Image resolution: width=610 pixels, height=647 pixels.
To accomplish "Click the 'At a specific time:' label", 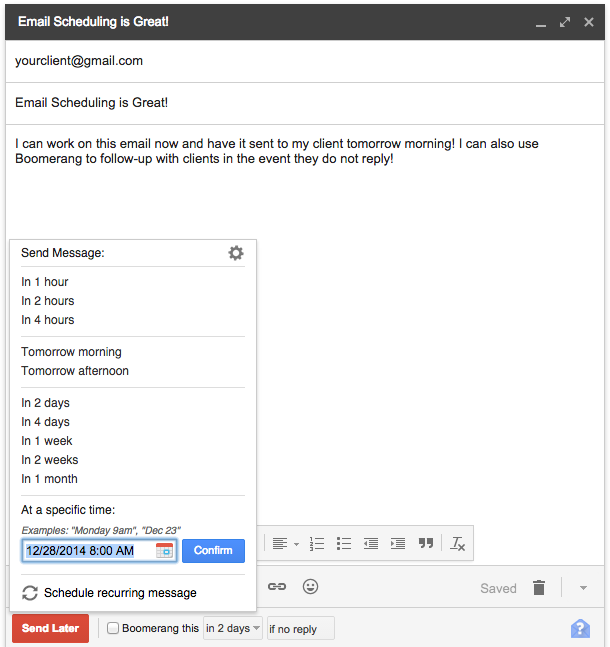I will point(68,510).
